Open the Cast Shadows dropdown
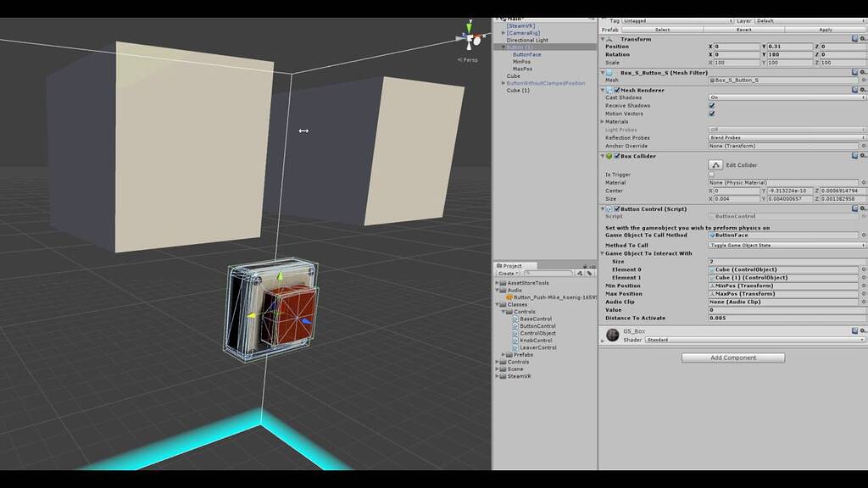 pyautogui.click(x=784, y=97)
